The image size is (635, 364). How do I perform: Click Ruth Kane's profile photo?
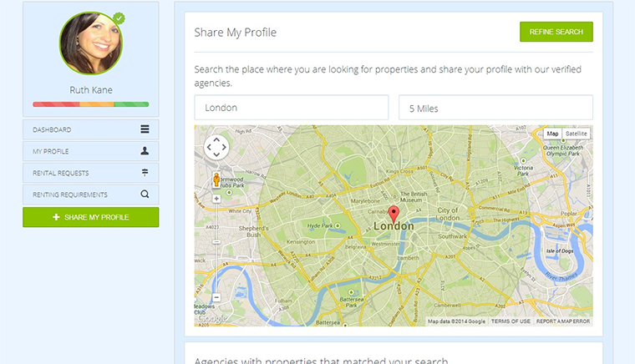point(91,43)
